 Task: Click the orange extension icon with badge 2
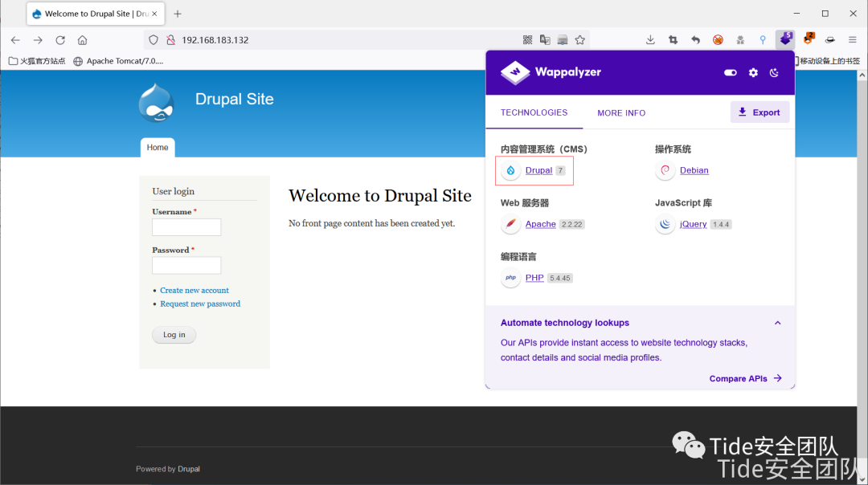tap(809, 39)
